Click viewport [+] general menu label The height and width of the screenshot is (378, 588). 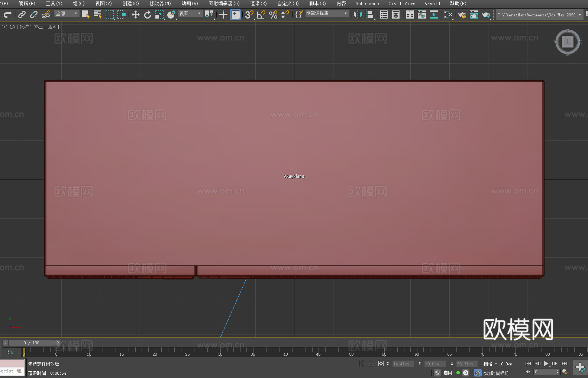pos(4,27)
